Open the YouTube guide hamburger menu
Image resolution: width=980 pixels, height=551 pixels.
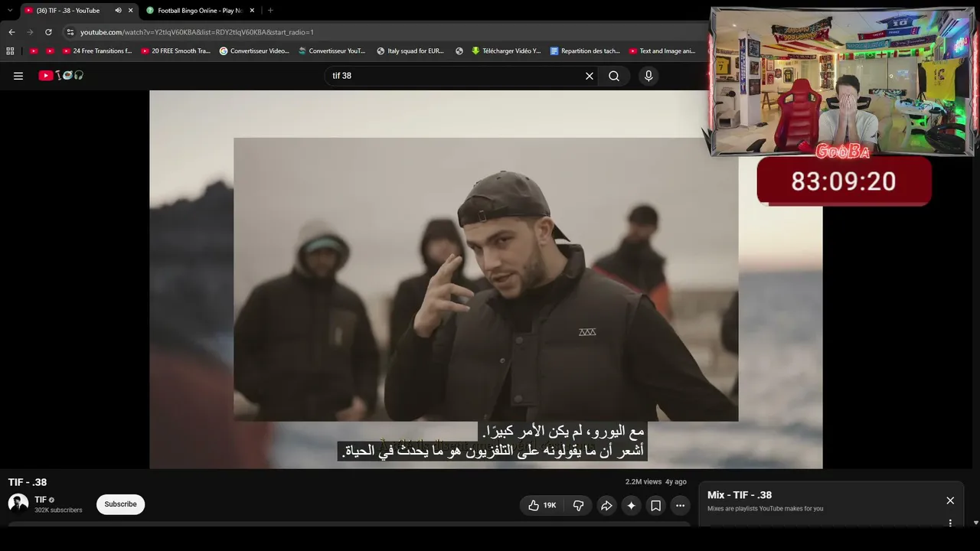(x=18, y=76)
